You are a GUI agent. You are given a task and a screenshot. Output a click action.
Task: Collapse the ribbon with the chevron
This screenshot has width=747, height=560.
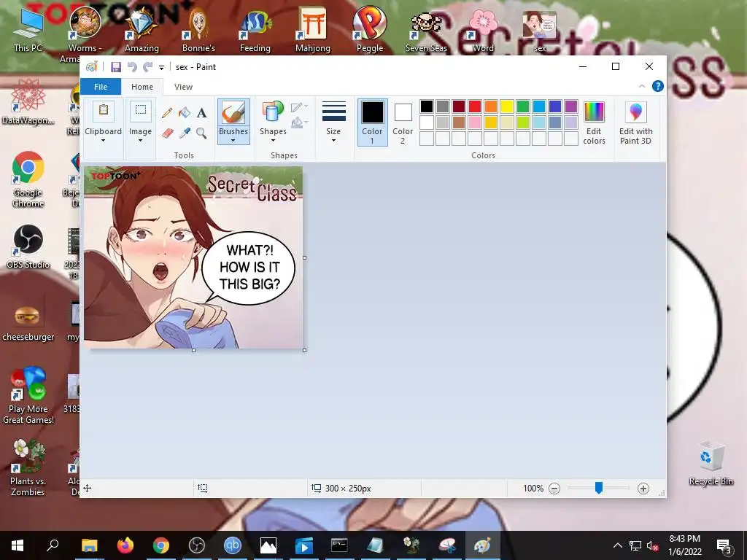pos(642,86)
